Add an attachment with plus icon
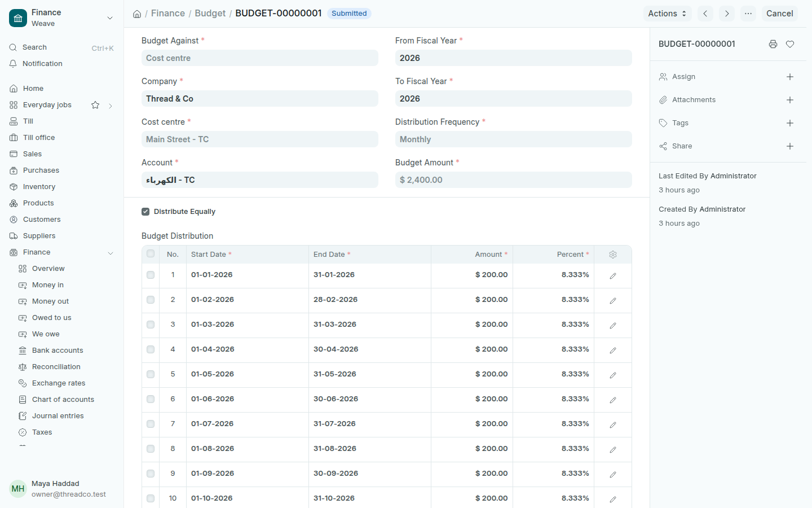 pos(790,100)
